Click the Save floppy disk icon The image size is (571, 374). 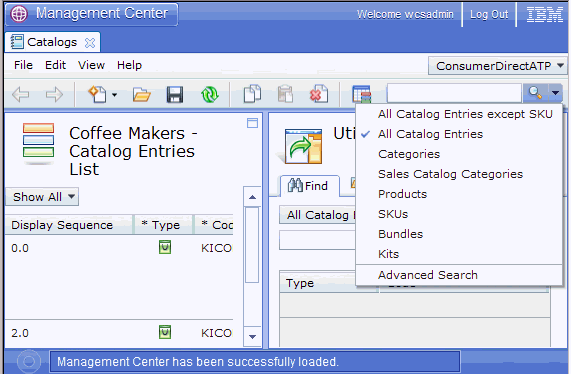[175, 95]
